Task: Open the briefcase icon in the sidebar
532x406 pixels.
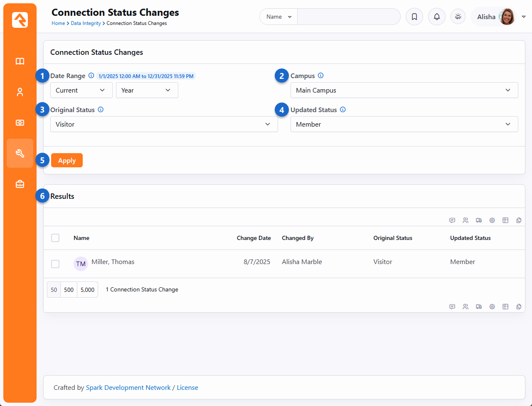Action: [20, 184]
